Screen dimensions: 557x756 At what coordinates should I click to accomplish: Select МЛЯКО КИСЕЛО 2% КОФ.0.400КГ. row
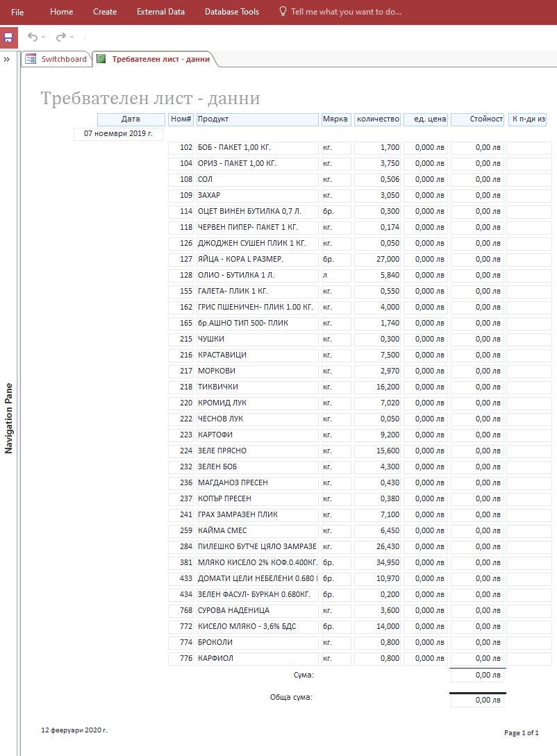[x=258, y=562]
